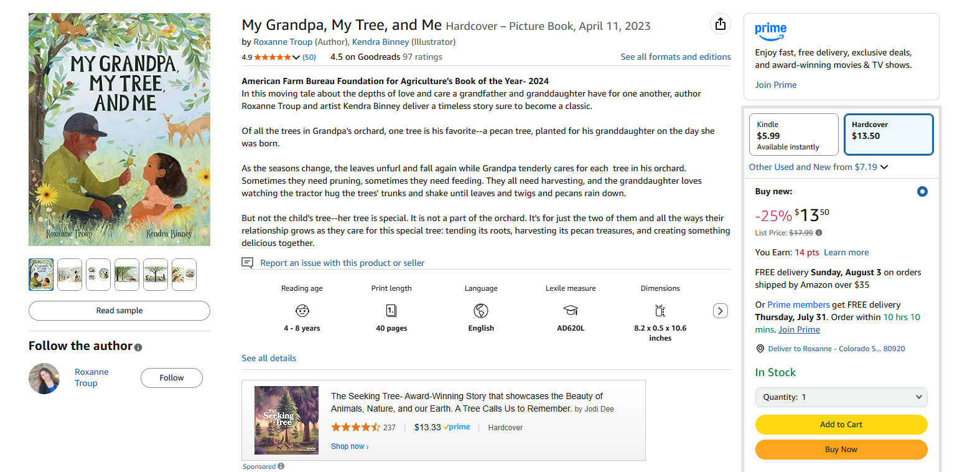
Task: Click the report issue speech bubble icon
Action: tap(247, 263)
